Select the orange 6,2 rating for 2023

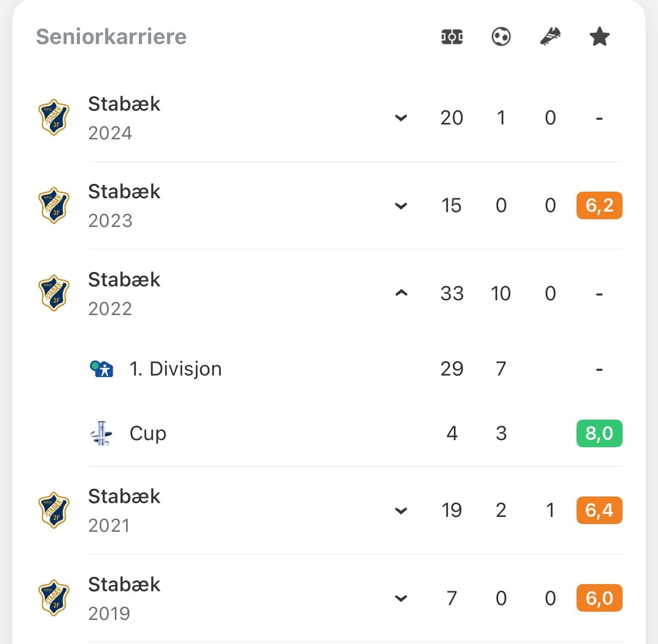click(599, 205)
